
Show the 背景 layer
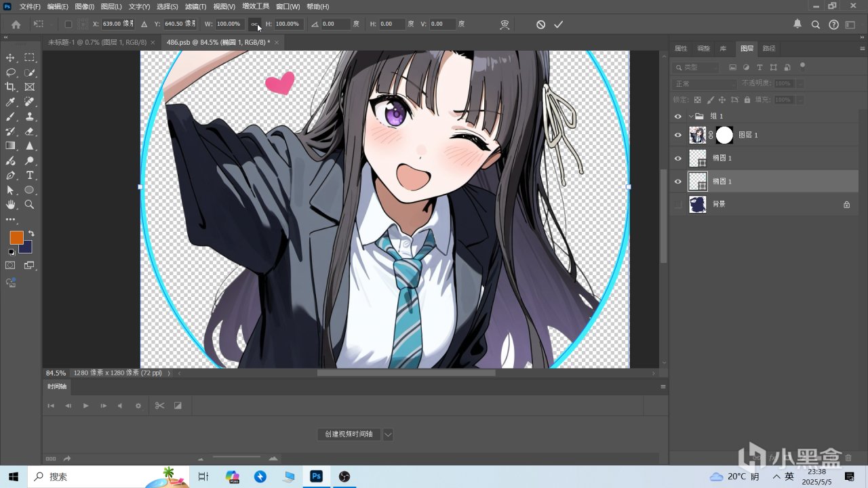coord(677,204)
